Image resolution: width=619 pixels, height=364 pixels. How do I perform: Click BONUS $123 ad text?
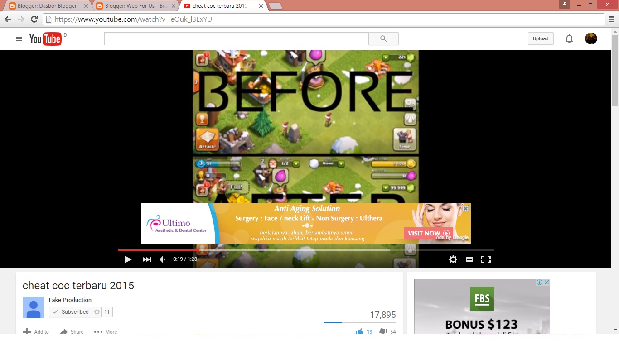tap(481, 324)
